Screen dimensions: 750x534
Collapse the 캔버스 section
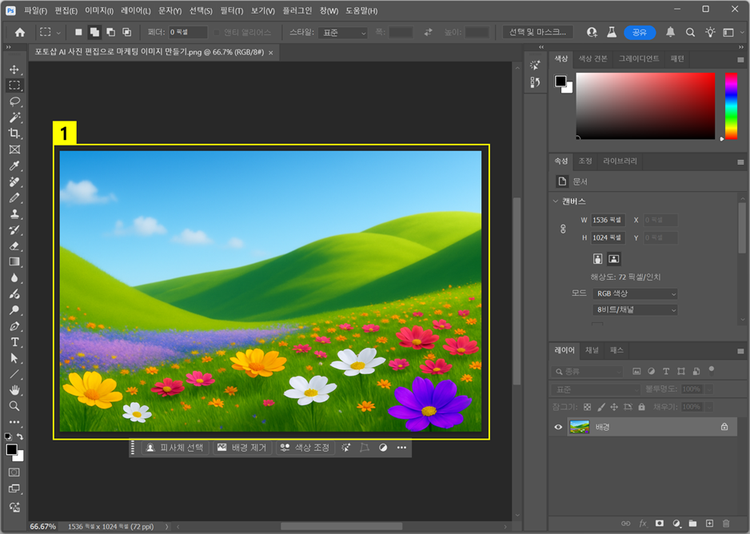click(557, 201)
